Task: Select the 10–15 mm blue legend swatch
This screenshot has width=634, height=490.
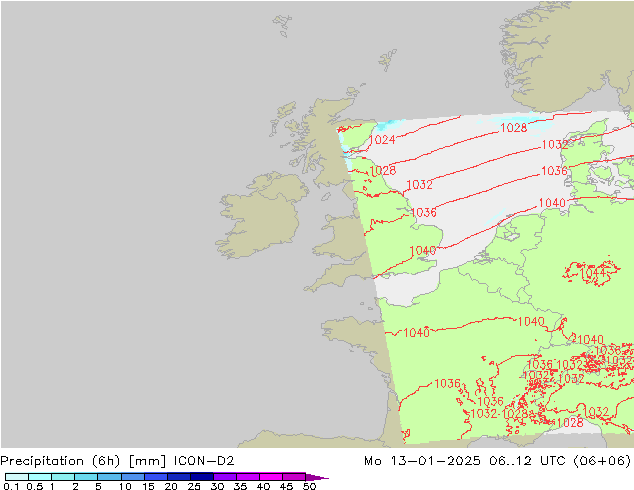Action: pos(132,477)
